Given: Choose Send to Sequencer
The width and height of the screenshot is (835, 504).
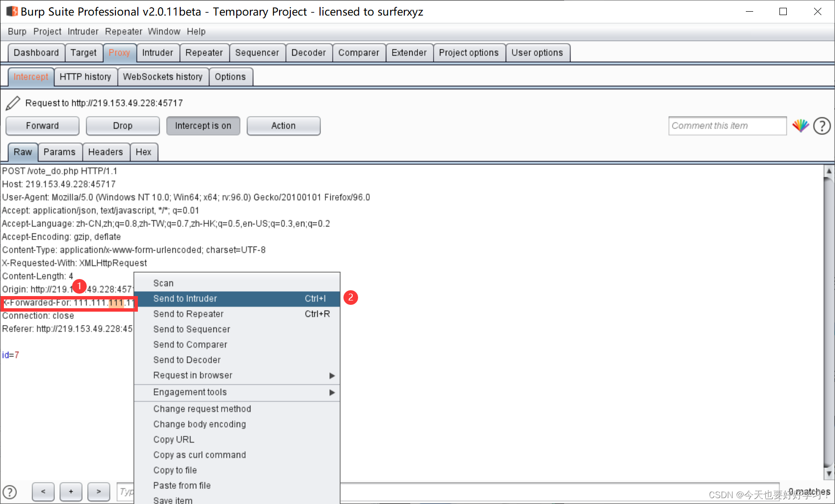Looking at the screenshot, I should 237,329.
